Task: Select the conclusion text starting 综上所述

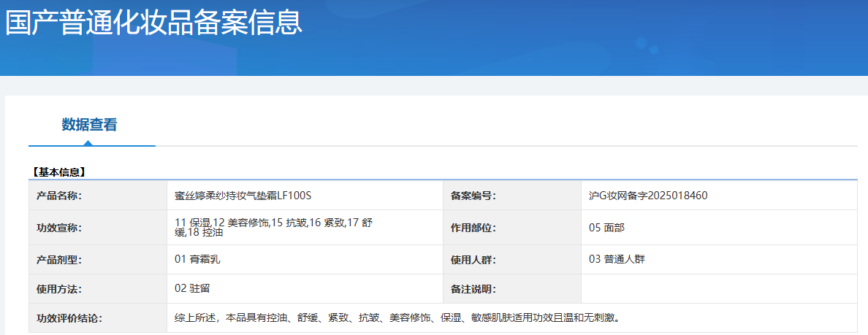Action: coord(397,318)
